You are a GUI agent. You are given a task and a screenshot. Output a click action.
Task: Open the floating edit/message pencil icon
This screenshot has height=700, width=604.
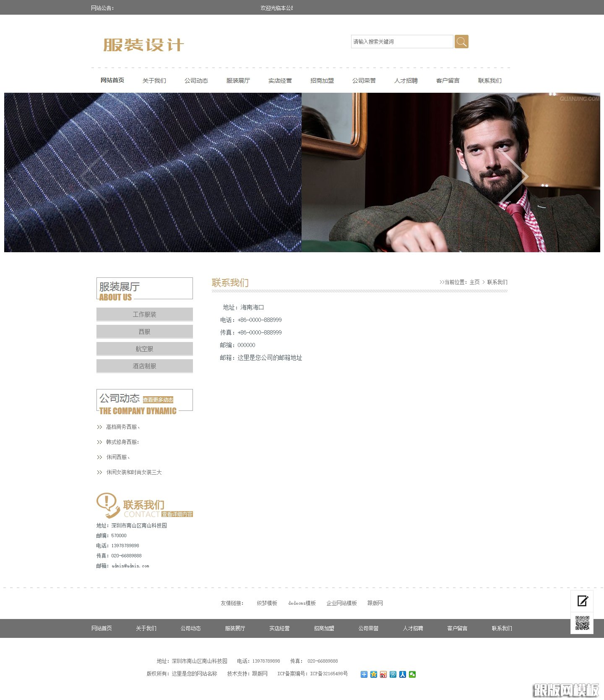(582, 601)
